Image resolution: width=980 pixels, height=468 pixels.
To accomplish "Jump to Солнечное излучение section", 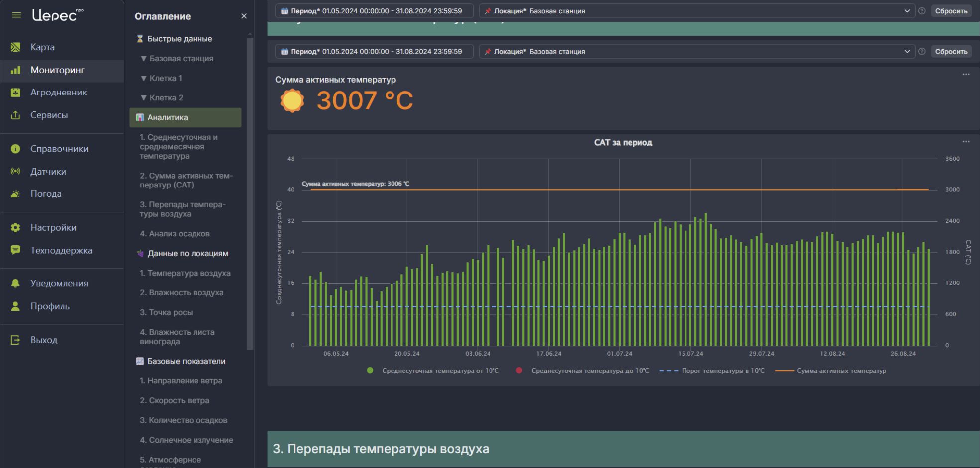I will click(x=187, y=440).
